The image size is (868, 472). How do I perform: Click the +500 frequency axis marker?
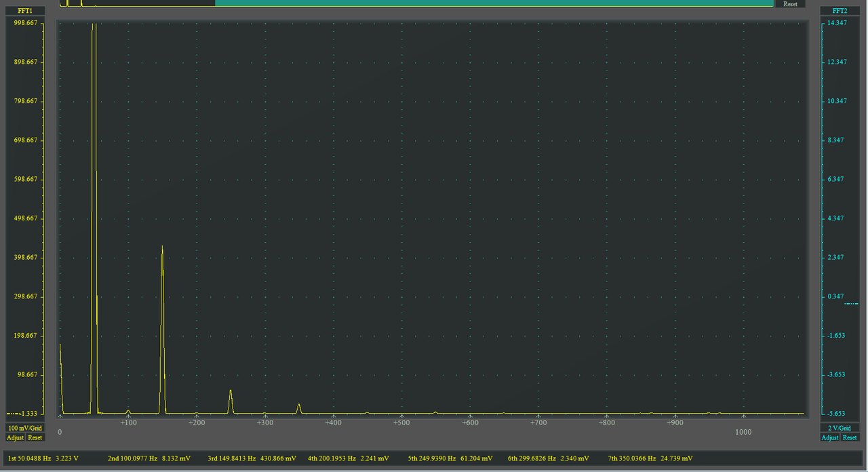pyautogui.click(x=401, y=422)
